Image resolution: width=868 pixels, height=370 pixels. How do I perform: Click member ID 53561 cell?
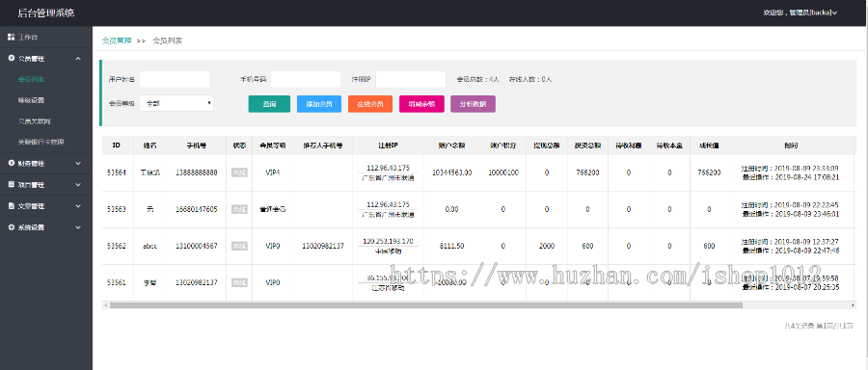(x=117, y=282)
